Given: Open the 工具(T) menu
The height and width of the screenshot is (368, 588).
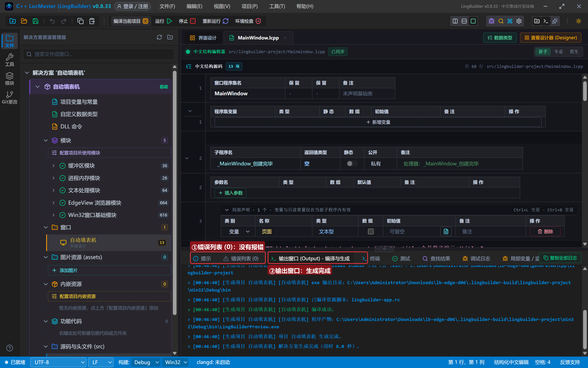Looking at the screenshot, I should pos(277,6).
